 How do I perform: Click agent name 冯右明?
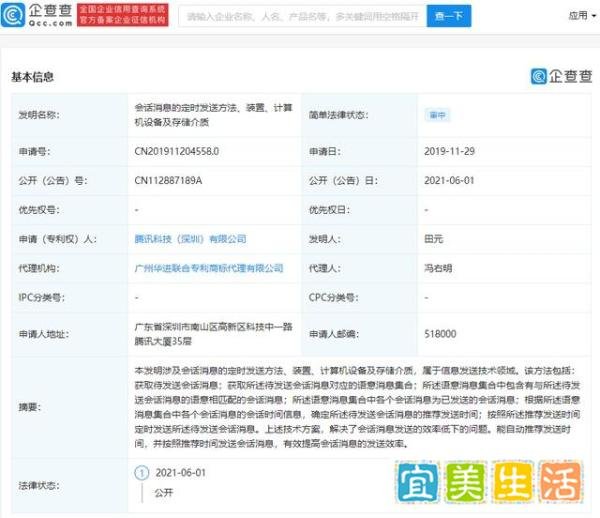[x=438, y=268]
